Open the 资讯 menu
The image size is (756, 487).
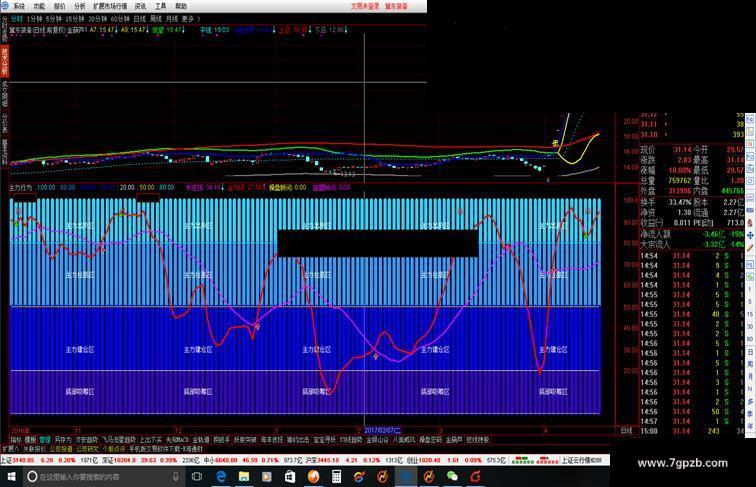tap(140, 6)
